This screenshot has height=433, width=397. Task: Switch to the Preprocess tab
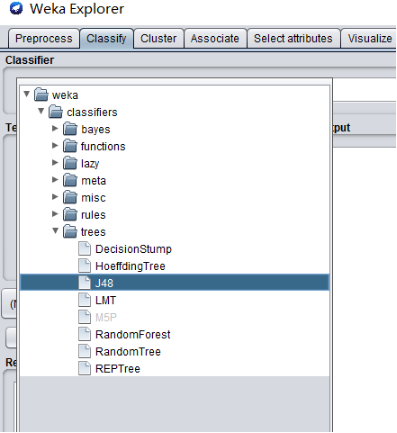(44, 39)
